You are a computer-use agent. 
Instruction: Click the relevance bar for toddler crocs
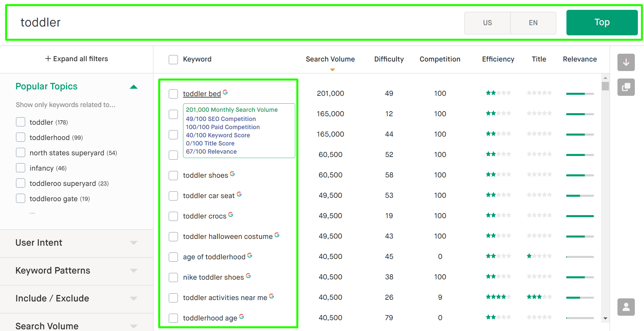click(580, 216)
